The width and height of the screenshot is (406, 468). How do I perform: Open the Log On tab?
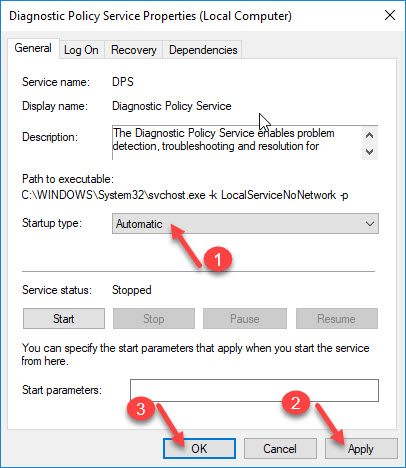tap(81, 50)
